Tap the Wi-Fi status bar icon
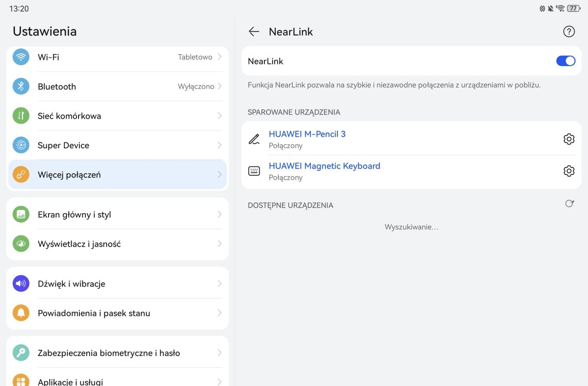 pyautogui.click(x=560, y=8)
